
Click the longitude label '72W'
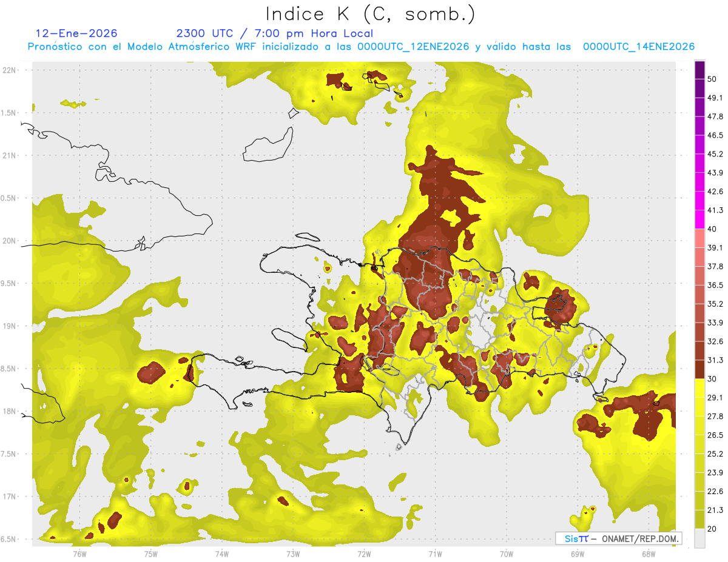[x=364, y=554]
